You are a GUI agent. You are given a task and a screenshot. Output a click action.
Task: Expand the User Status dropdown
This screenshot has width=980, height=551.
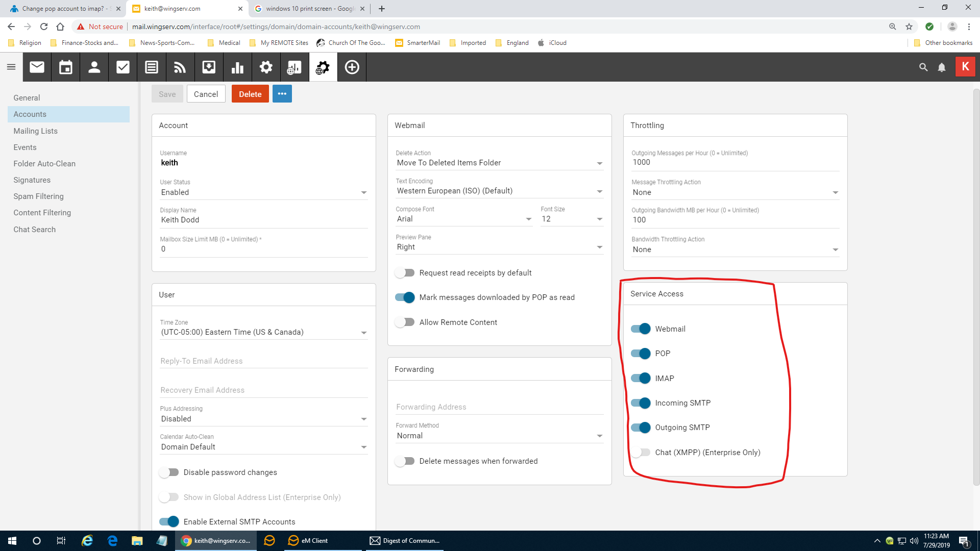[263, 192]
